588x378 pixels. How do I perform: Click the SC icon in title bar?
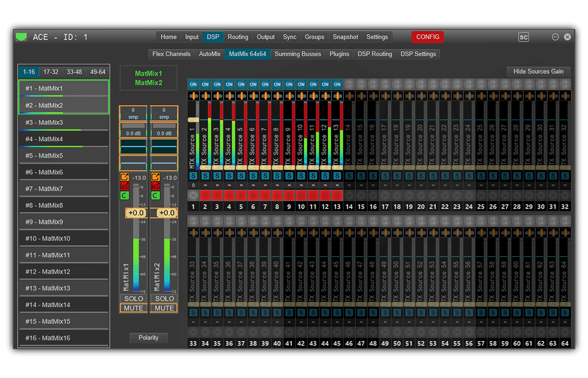(x=523, y=37)
